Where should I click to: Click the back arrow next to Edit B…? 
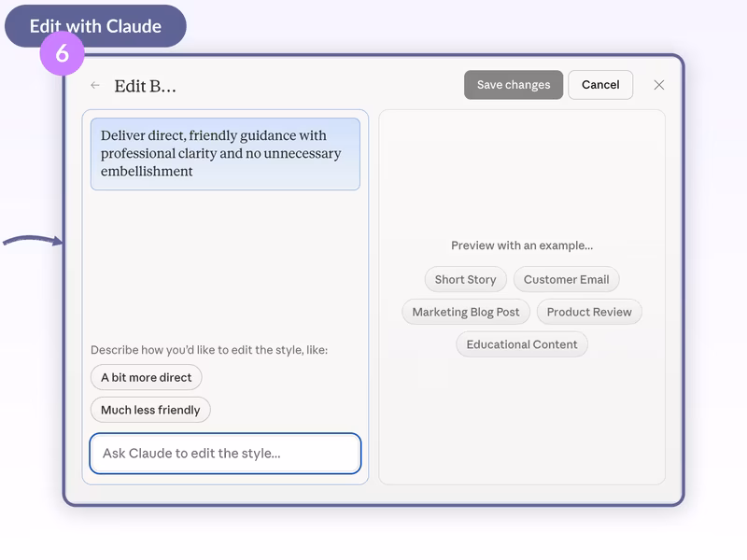pos(95,85)
